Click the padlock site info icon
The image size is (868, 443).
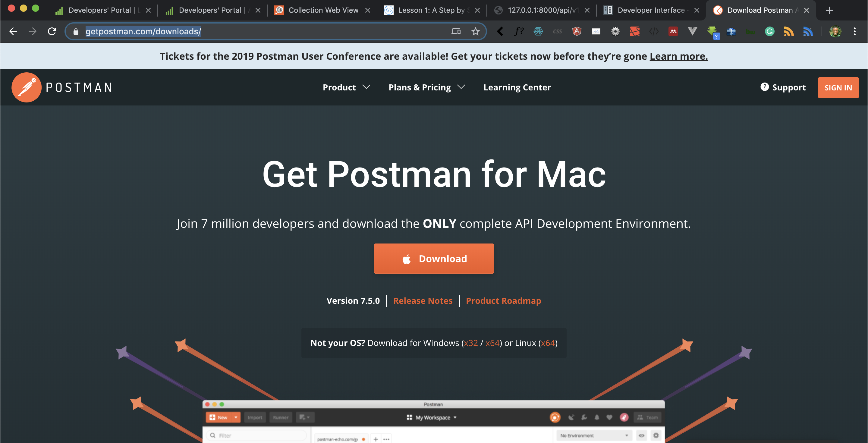(76, 31)
